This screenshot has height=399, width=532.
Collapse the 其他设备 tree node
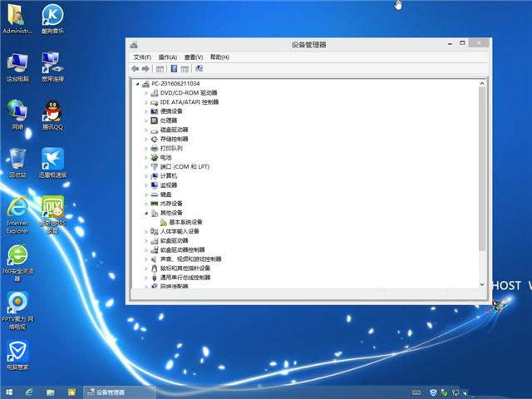[x=145, y=213]
